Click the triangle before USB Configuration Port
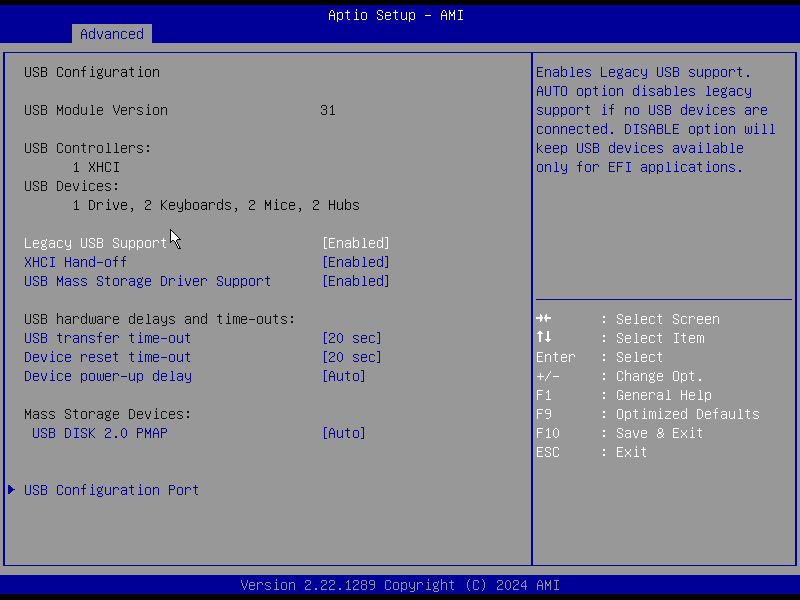The image size is (800, 600). tap(12, 490)
